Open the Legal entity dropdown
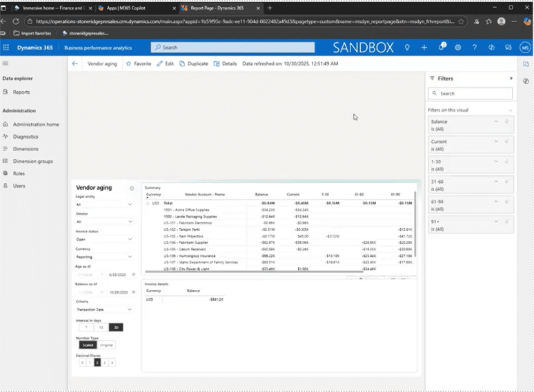The height and width of the screenshot is (392, 534). pos(104,204)
